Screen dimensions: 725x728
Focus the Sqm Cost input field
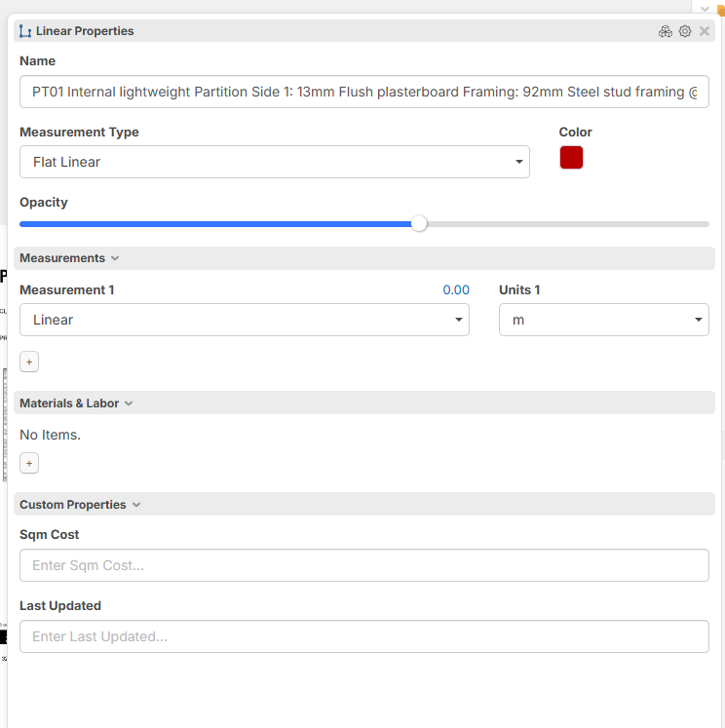[363, 565]
